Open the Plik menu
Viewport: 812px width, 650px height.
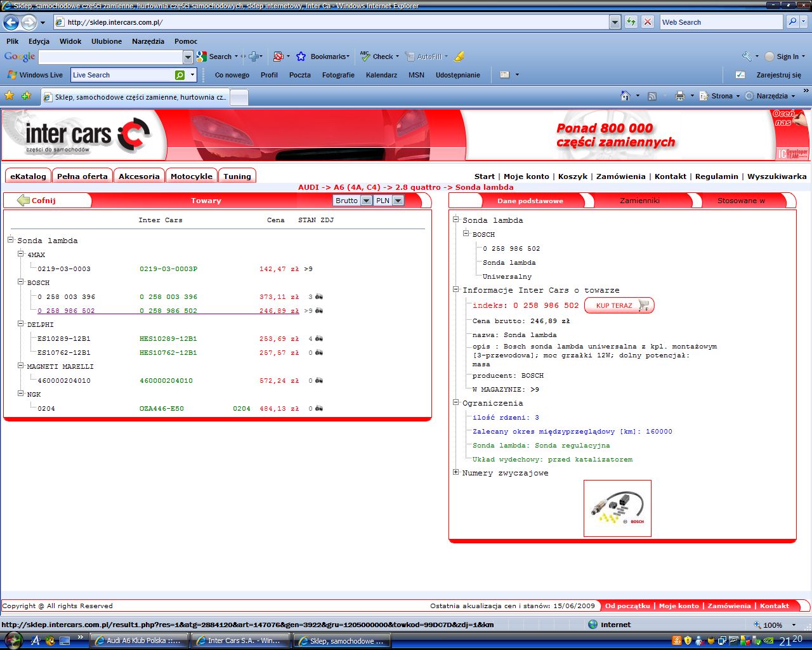pos(13,41)
